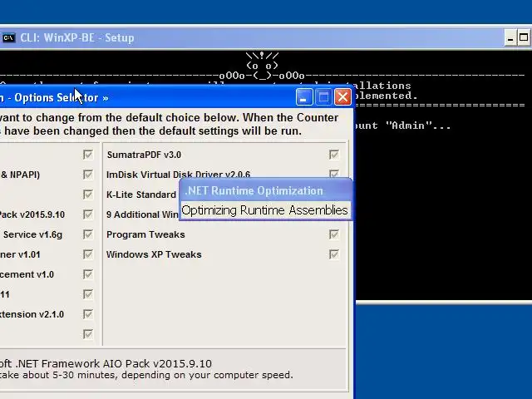The image size is (532, 399).
Task: Click the '9 Additional Win' label
Action: point(142,214)
